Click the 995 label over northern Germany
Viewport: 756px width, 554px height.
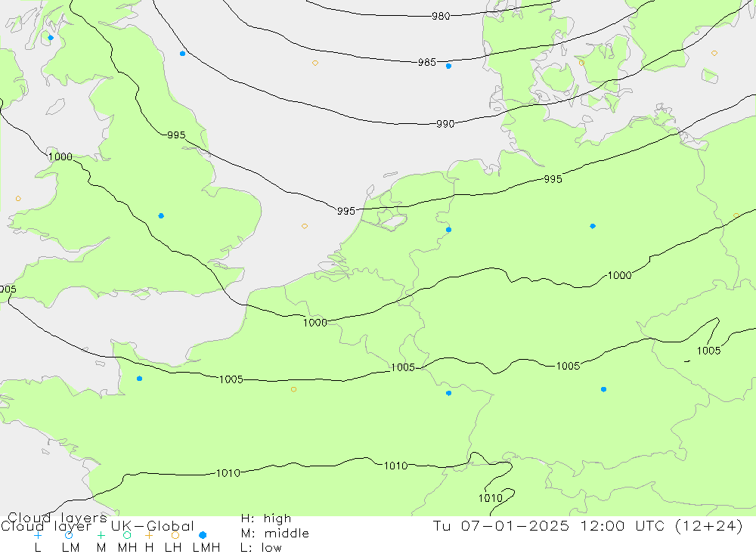pyautogui.click(x=553, y=179)
